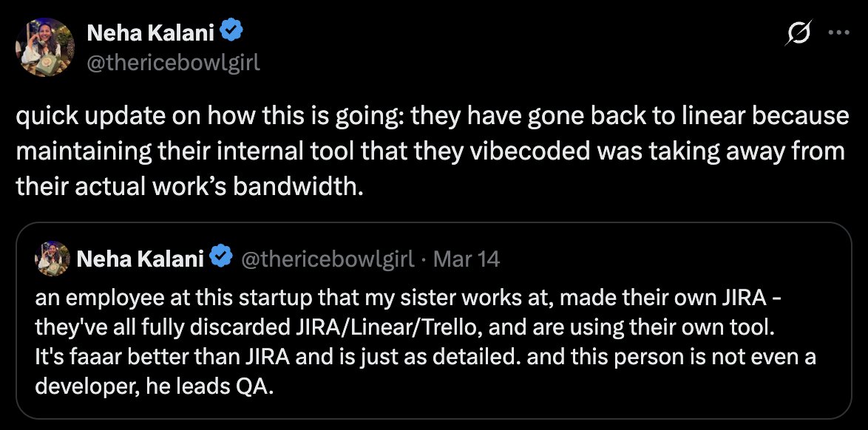Click Neha Kalani name in quoted tweet
Screen dimensions: 868x430
click(140, 259)
